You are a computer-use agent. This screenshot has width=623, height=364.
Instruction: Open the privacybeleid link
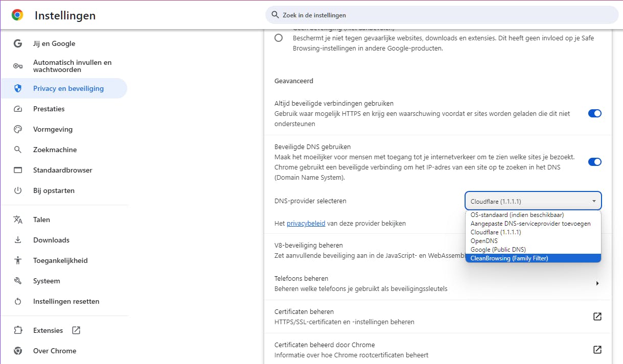pos(306,223)
